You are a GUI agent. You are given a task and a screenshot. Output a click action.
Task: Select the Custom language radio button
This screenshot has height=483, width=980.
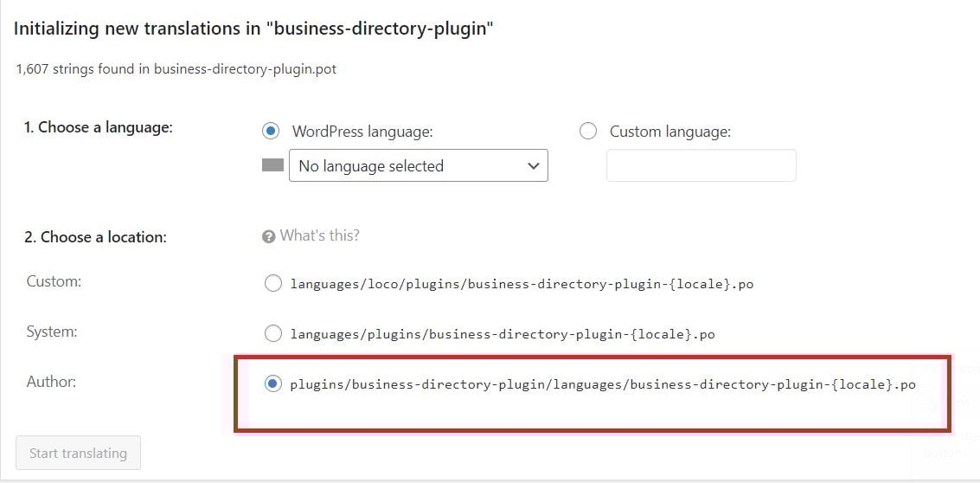coord(588,132)
